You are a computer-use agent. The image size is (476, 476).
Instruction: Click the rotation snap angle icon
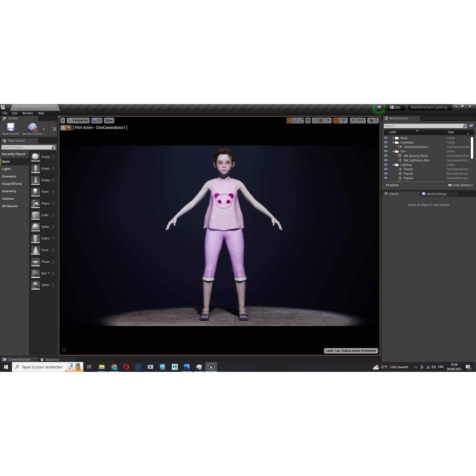(x=336, y=120)
